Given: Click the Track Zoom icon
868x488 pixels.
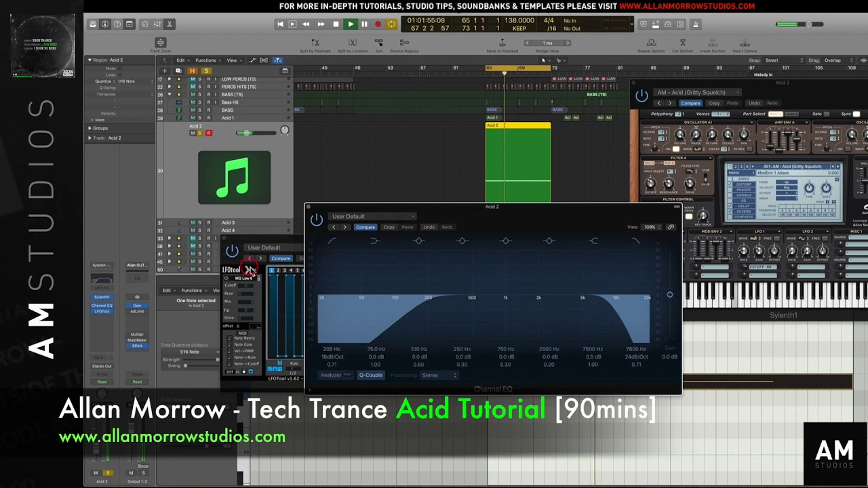Looking at the screenshot, I should (x=160, y=43).
